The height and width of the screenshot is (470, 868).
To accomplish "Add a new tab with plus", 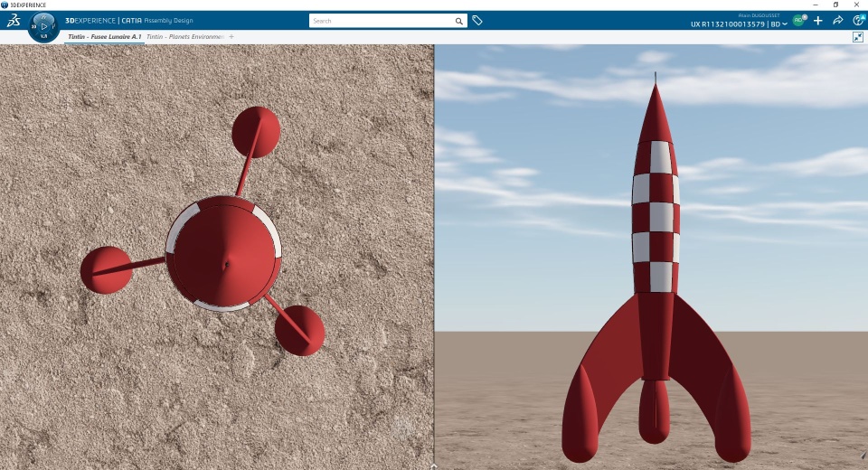I will (231, 36).
